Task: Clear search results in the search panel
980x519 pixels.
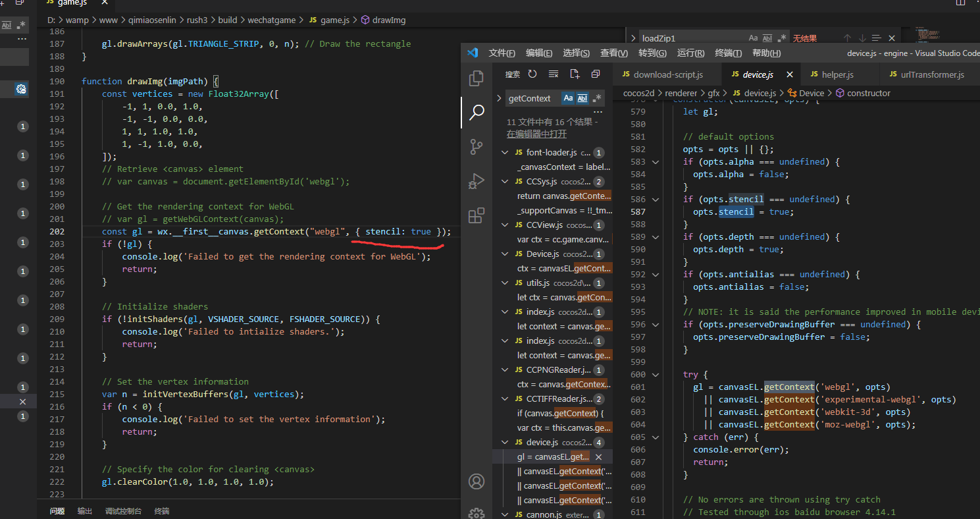Action: pos(554,74)
